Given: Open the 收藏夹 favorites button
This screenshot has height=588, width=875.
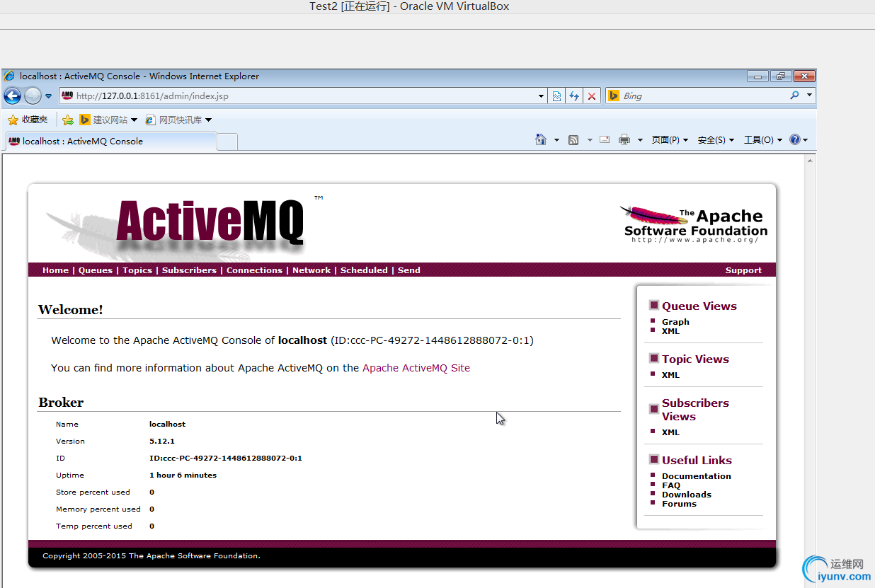Looking at the screenshot, I should point(28,120).
